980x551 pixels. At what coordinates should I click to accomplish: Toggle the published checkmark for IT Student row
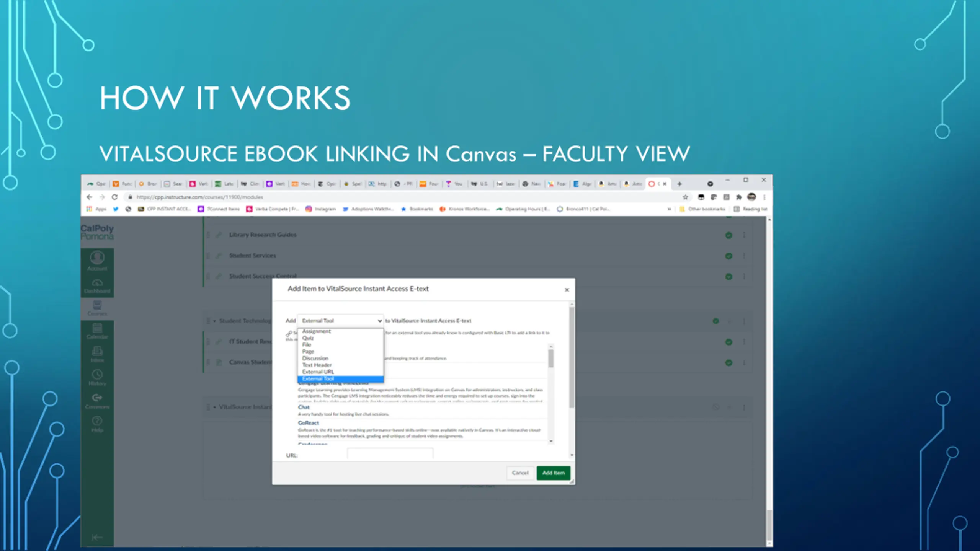pyautogui.click(x=729, y=342)
